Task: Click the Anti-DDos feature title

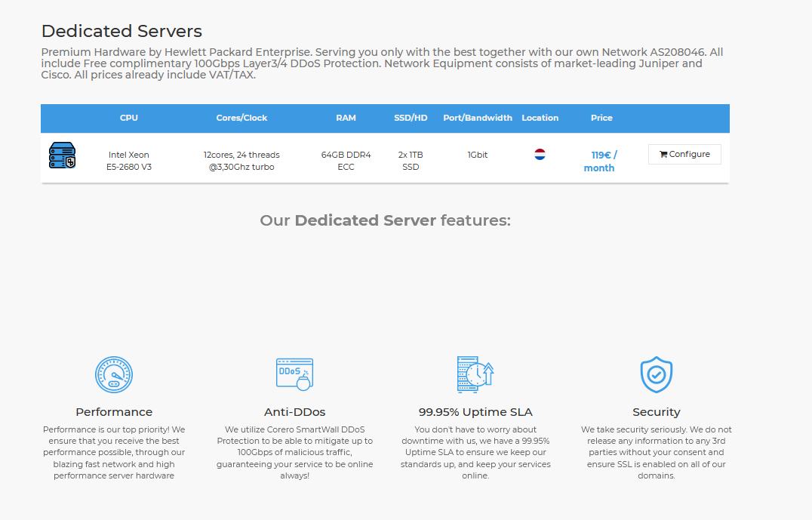Action: [x=294, y=412]
